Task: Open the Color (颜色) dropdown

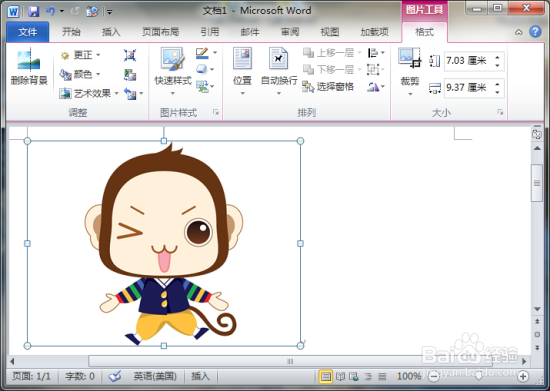Action: 80,74
